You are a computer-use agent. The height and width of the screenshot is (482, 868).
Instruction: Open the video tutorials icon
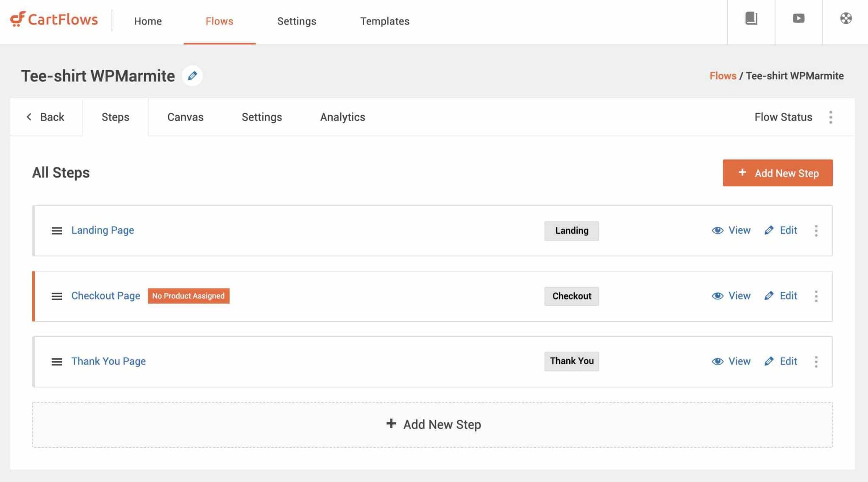point(798,18)
